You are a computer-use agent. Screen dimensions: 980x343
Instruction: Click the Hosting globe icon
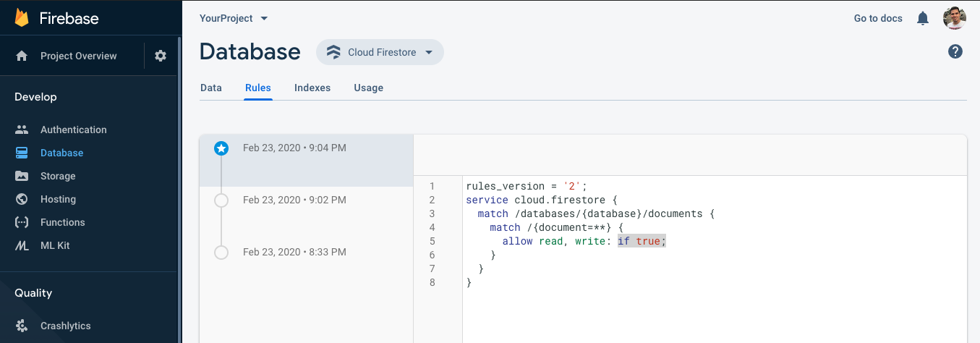point(22,199)
